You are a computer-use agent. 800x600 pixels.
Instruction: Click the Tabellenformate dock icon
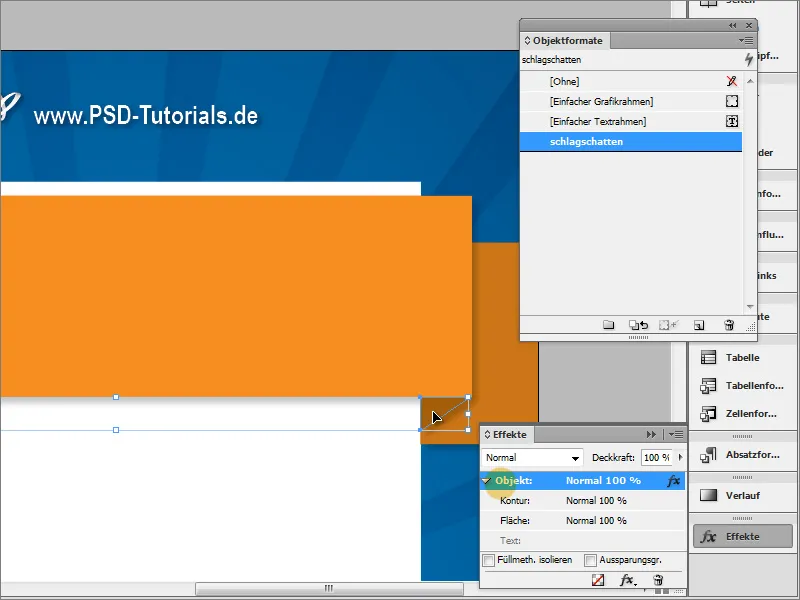coord(708,386)
